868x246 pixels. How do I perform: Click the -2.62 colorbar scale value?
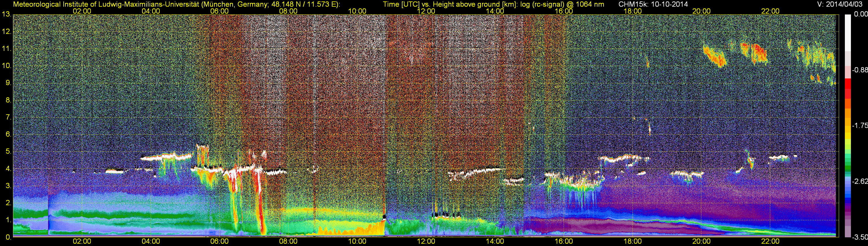click(x=860, y=181)
